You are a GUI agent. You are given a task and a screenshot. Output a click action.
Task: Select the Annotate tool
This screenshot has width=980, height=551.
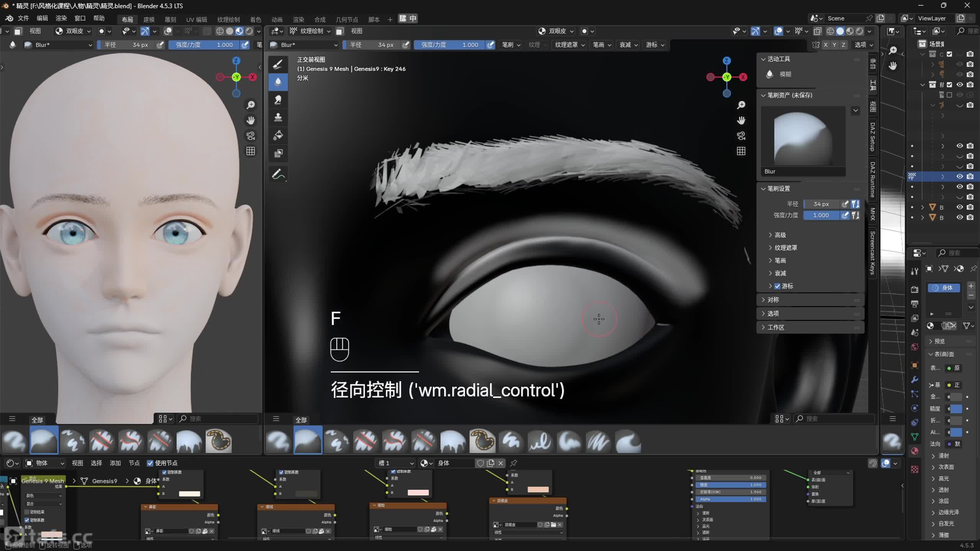pyautogui.click(x=278, y=174)
